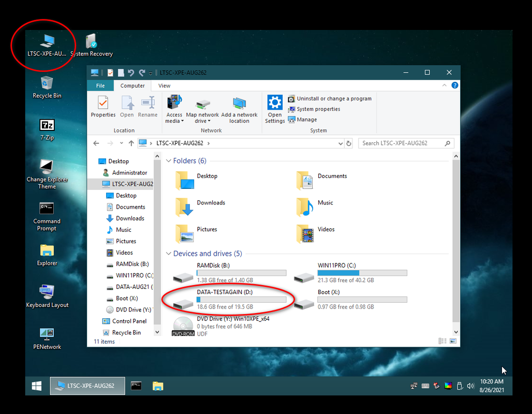The height and width of the screenshot is (414, 532).
Task: Click quick access New folder icon
Action: point(121,72)
